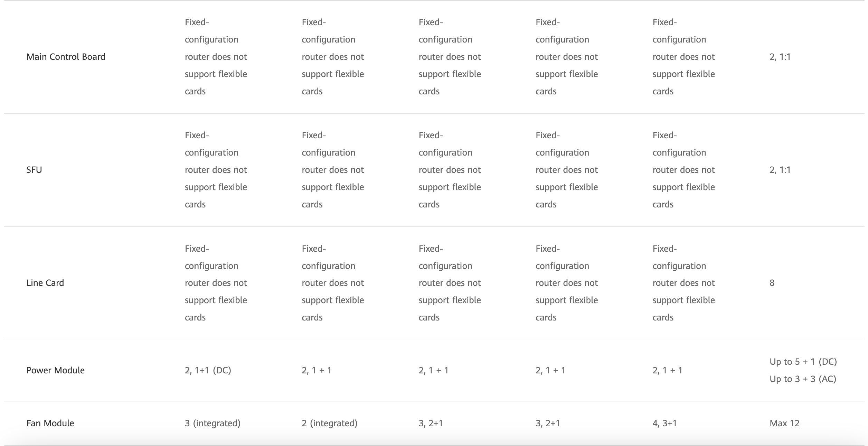
Task: Click first Fixed-configuration cell in Main Control Board row
Action: (x=216, y=57)
